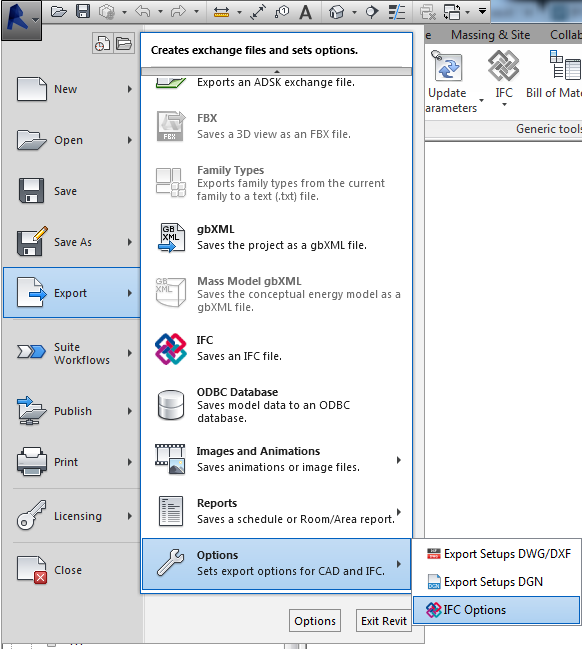Open the Print menu item

coord(72,462)
